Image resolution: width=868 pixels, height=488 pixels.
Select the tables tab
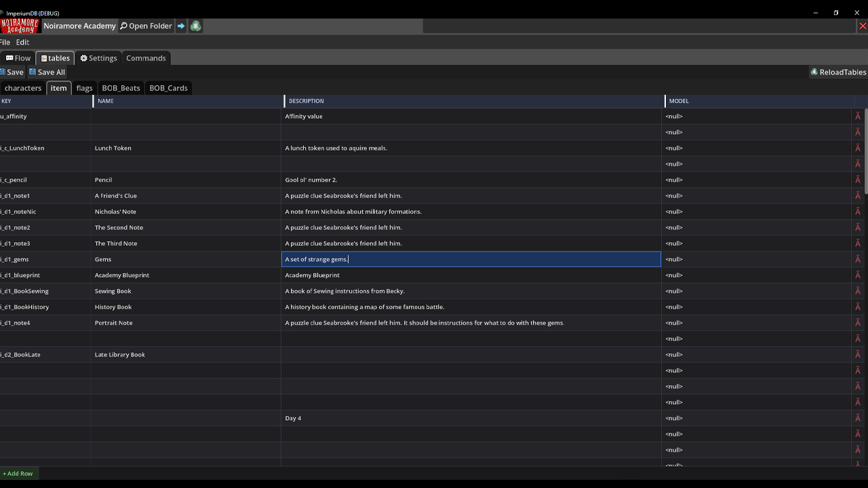55,58
